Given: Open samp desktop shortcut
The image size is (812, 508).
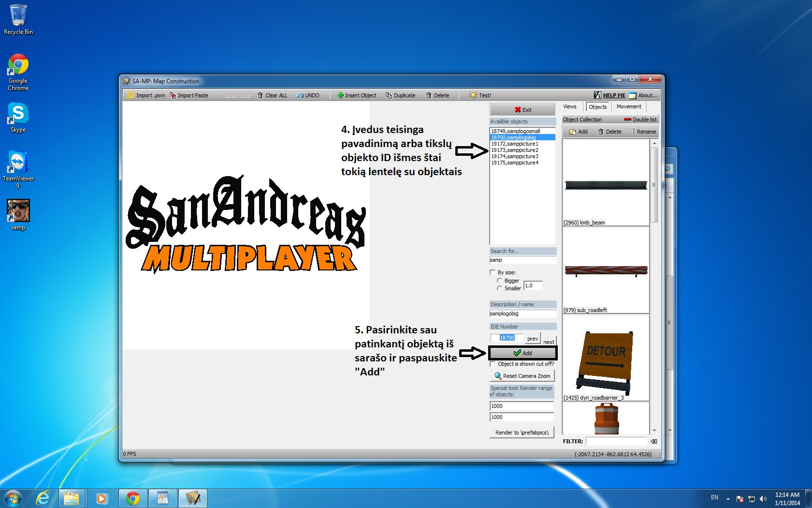Looking at the screenshot, I should (x=18, y=215).
